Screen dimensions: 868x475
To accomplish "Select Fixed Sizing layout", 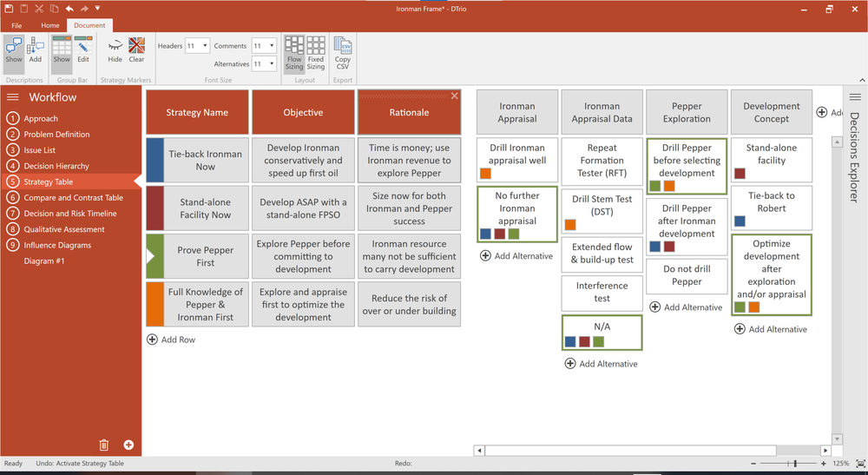I will 316,53.
